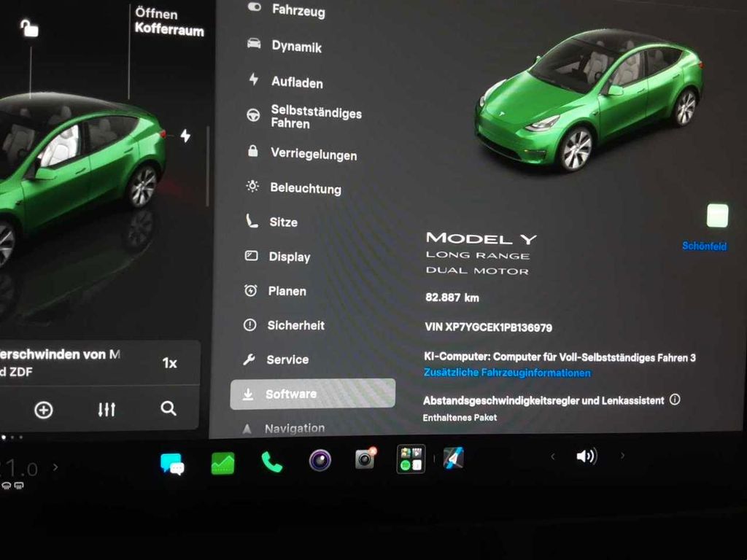Tap the defrost icons under the temperature
The image size is (747, 560).
tap(12, 486)
